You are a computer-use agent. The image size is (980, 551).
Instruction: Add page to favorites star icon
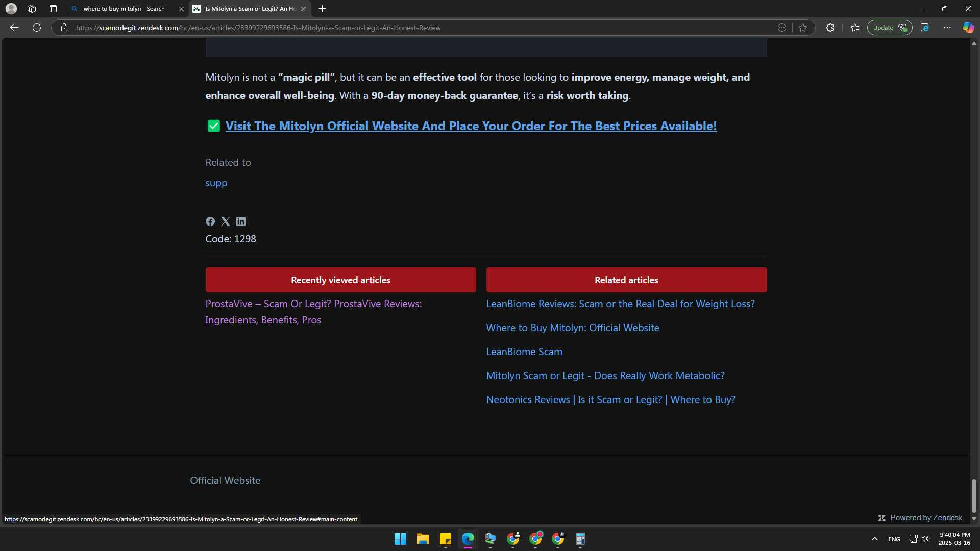[x=803, y=28]
